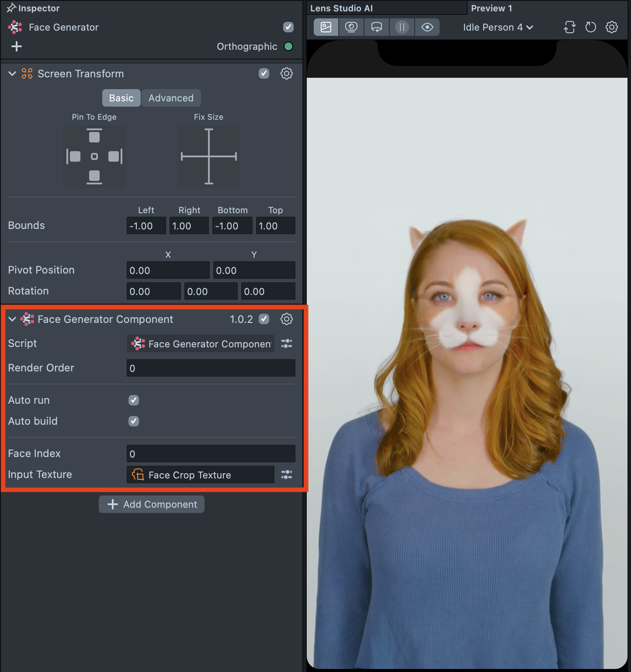
Task: Pause the preview playback
Action: (402, 27)
